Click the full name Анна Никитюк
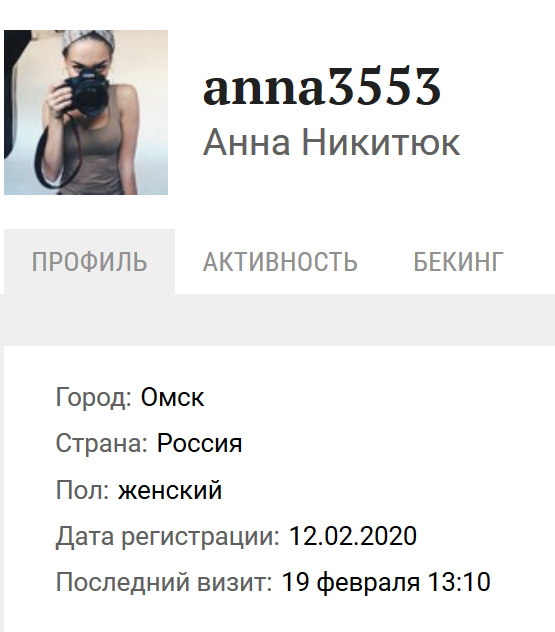This screenshot has width=555, height=632. (x=331, y=142)
